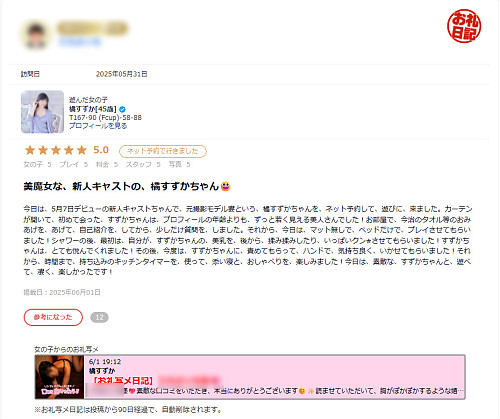Open the girl's profile photo thumbnail
Screen dimensions: 500x419
point(42,112)
